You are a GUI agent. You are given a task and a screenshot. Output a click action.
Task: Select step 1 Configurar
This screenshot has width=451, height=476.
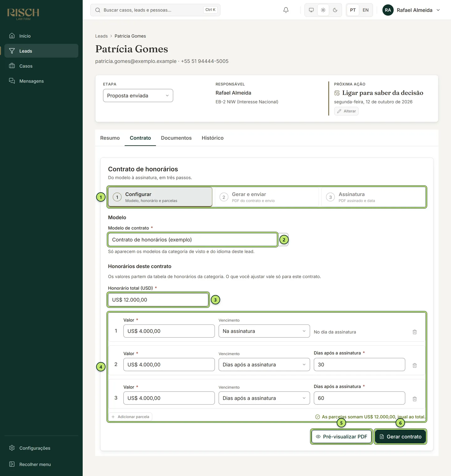(160, 197)
